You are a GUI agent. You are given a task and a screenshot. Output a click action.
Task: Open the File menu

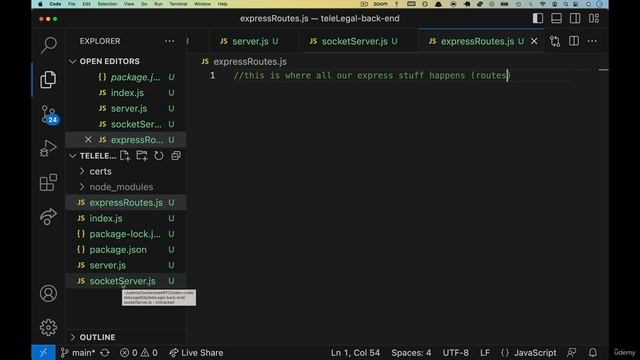click(72, 4)
